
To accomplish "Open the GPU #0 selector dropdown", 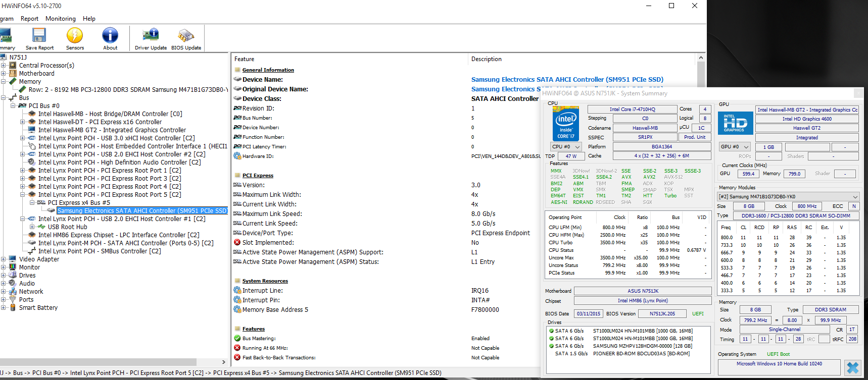I will point(735,147).
